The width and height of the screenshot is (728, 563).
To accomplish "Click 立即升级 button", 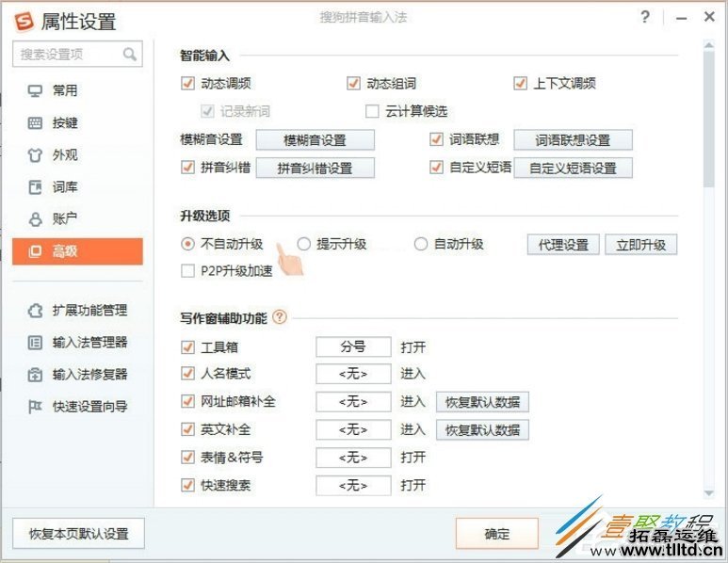I will click(x=641, y=245).
